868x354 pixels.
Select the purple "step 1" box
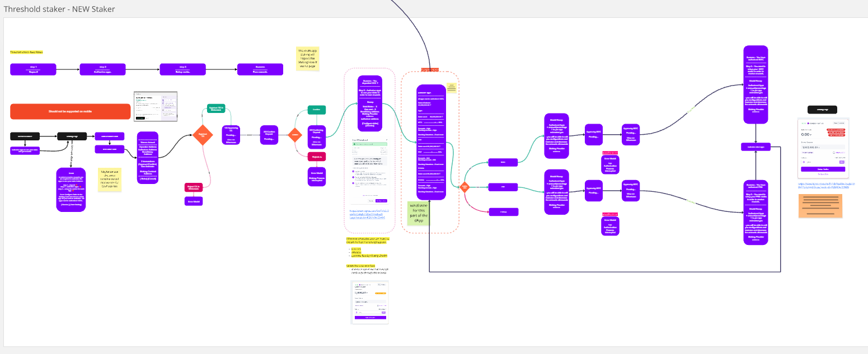34,69
